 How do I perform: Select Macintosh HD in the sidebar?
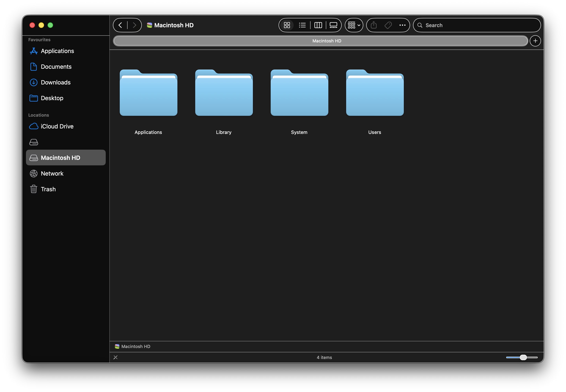[x=66, y=158]
